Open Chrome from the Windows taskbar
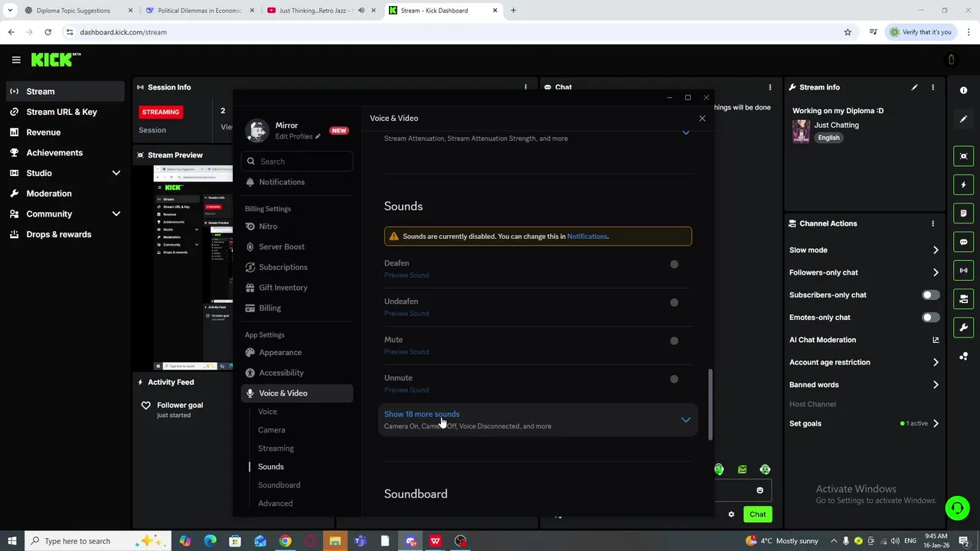This screenshot has height=551, width=980. tap(285, 541)
